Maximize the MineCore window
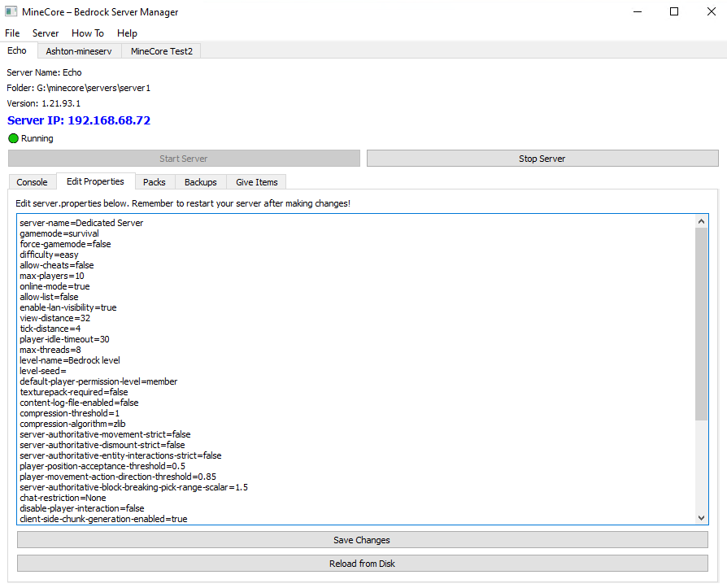This screenshot has width=727, height=588. coord(674,11)
